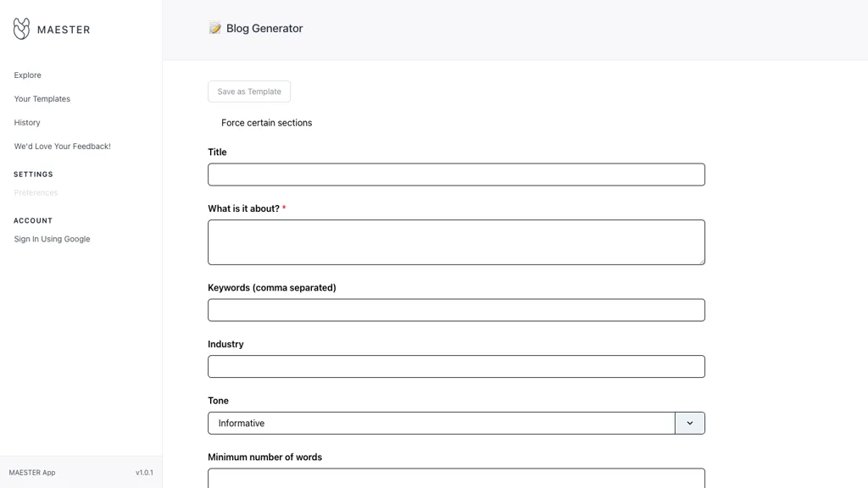This screenshot has width=868, height=488.
Task: Focus the Keywords comma separated field
Action: 456,310
